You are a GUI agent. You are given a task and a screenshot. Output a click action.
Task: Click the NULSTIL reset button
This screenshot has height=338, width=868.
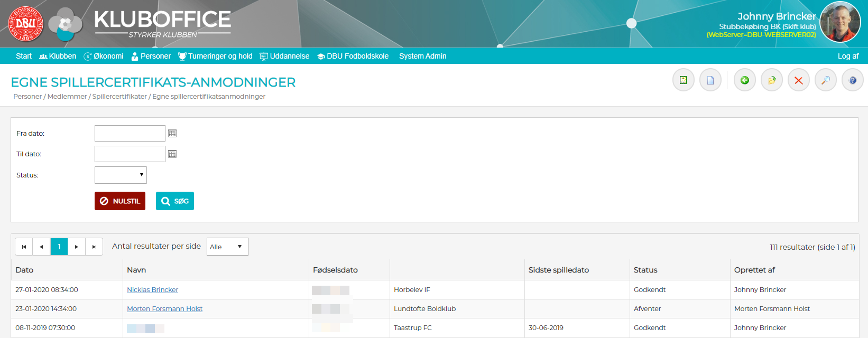coord(120,201)
